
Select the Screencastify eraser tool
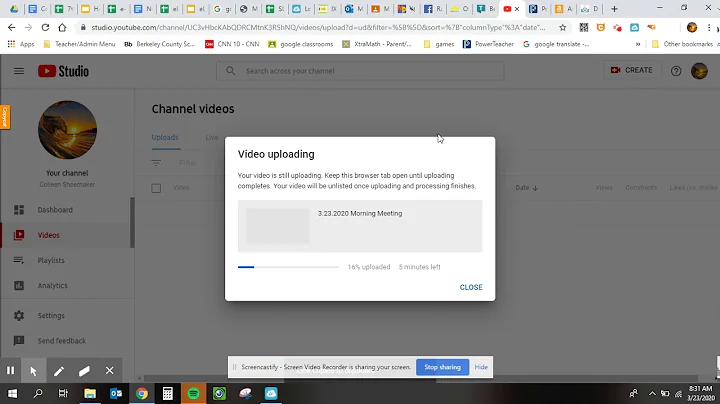pyautogui.click(x=84, y=370)
